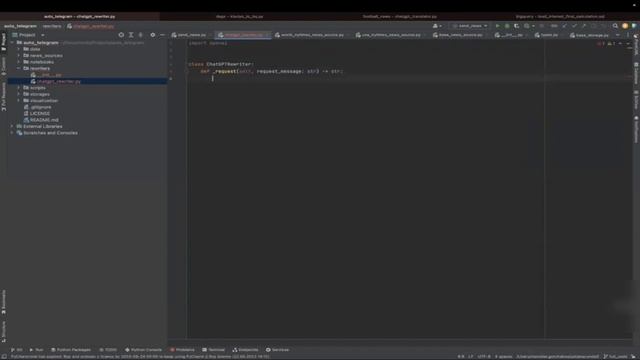The height and width of the screenshot is (360, 640).
Task: Click auto_telegram in the breadcrumb bar
Action: click(20, 26)
